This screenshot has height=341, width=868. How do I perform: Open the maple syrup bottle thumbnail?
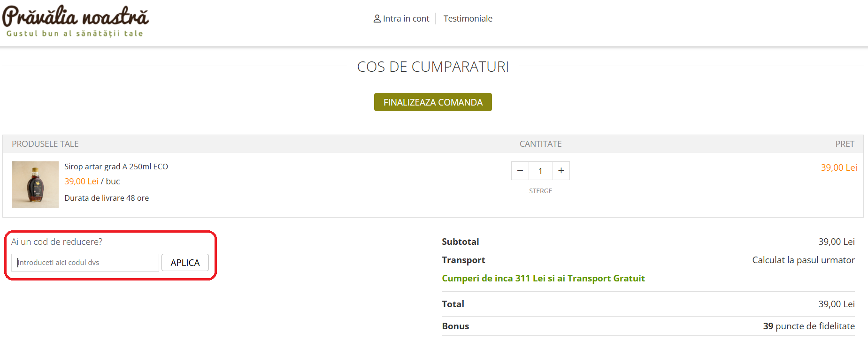tap(35, 185)
